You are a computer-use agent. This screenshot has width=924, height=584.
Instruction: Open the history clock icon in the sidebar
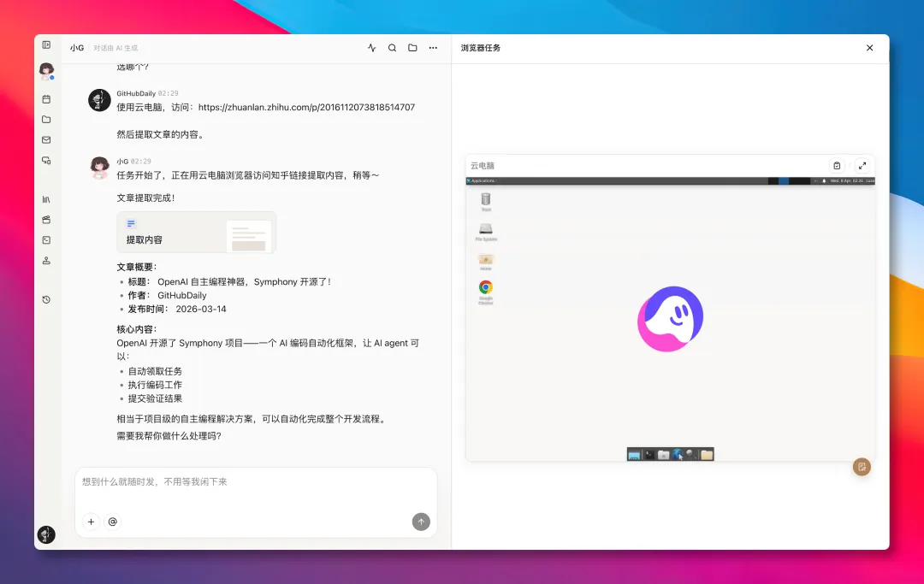pyautogui.click(x=46, y=300)
